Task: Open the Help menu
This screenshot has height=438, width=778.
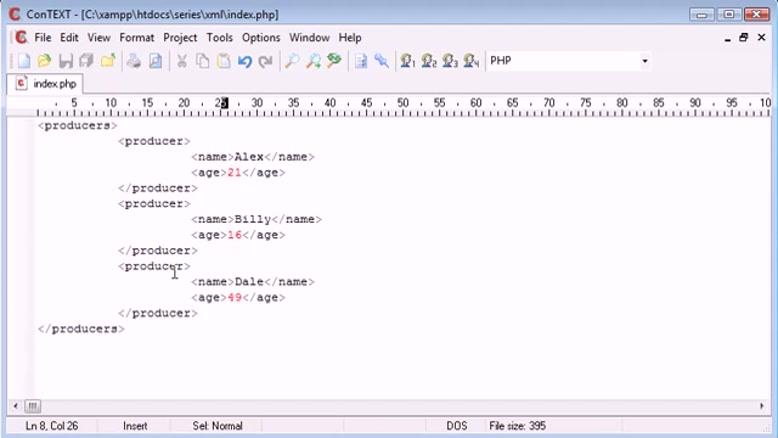Action: (x=350, y=38)
